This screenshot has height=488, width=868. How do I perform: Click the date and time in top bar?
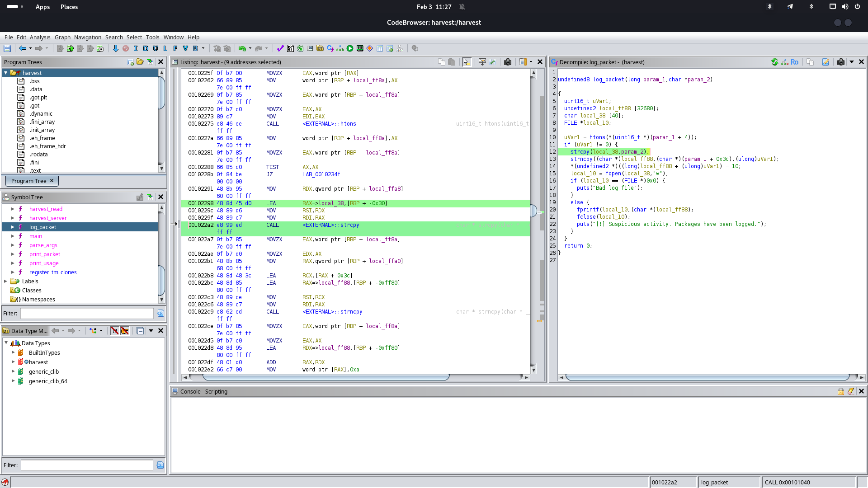434,7
